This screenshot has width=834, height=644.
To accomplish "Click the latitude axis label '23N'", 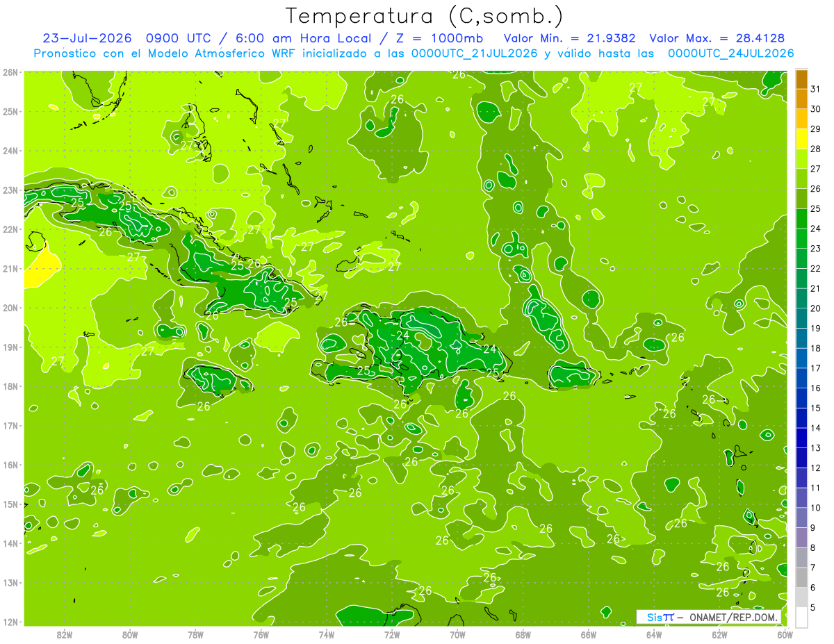I will (10, 190).
